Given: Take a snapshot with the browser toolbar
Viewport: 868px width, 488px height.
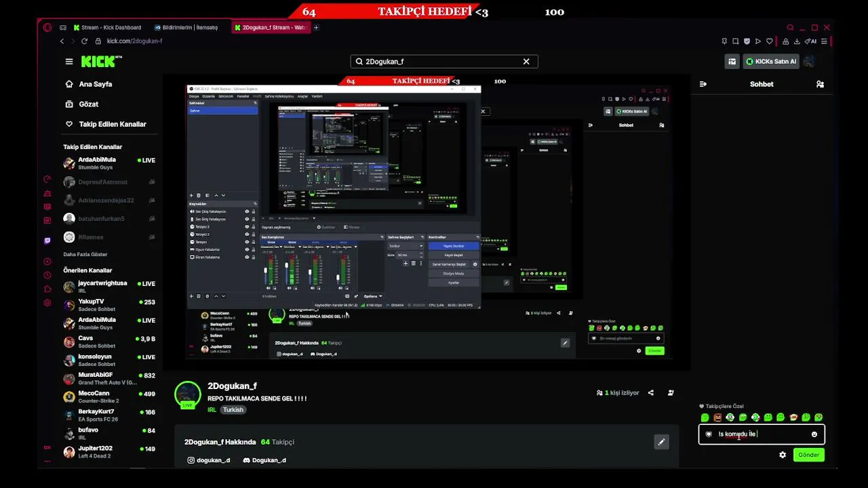Looking at the screenshot, I should coord(736,41).
